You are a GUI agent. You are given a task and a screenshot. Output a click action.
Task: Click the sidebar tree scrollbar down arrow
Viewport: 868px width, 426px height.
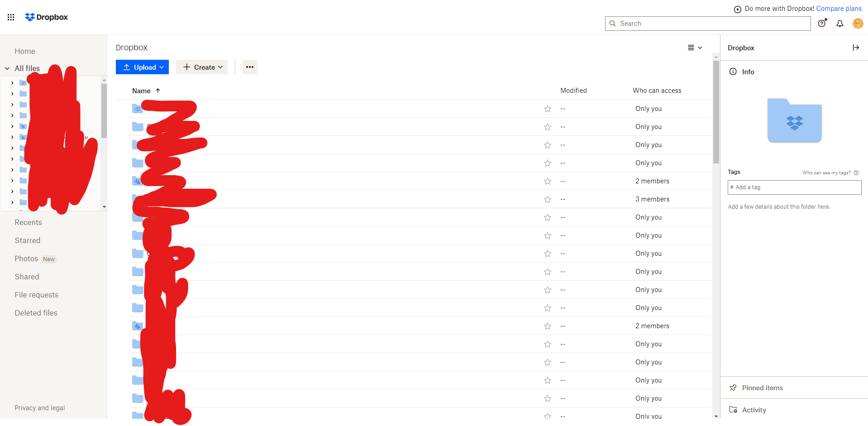(104, 207)
